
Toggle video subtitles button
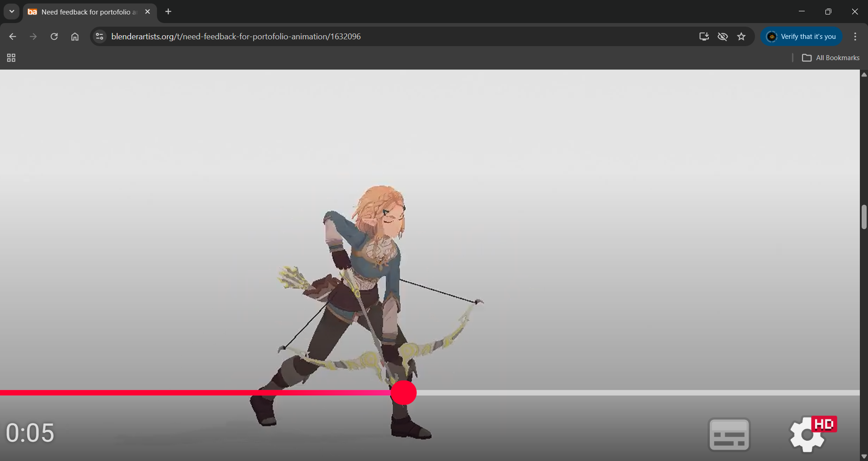pyautogui.click(x=729, y=435)
